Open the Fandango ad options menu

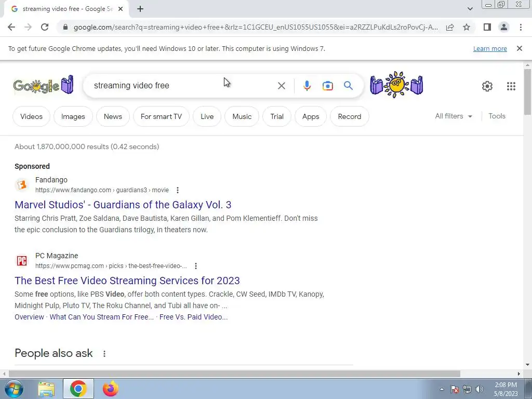[x=178, y=190]
